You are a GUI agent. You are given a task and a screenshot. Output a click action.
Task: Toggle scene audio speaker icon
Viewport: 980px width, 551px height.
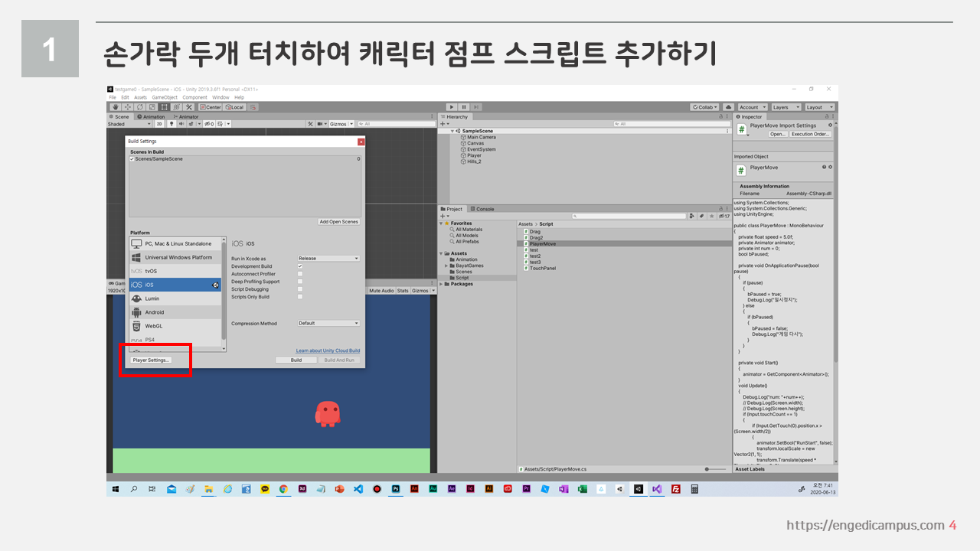tap(182, 124)
